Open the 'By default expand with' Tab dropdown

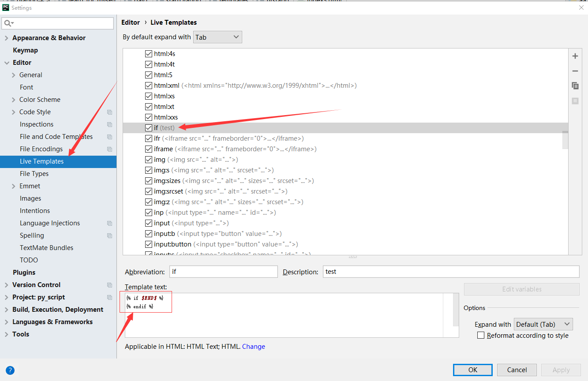pos(217,37)
